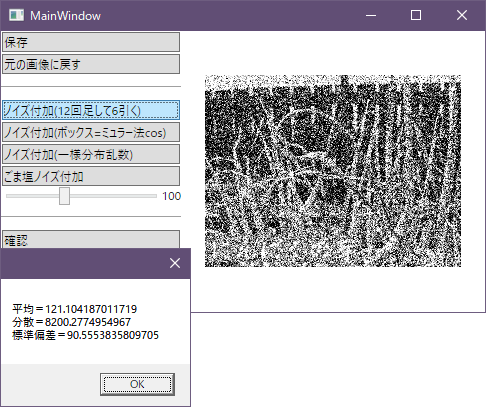Screen dimensions: 486x407
Task: Add noise with ノイズ付加(12回足して6引く)
Action: (x=91, y=110)
